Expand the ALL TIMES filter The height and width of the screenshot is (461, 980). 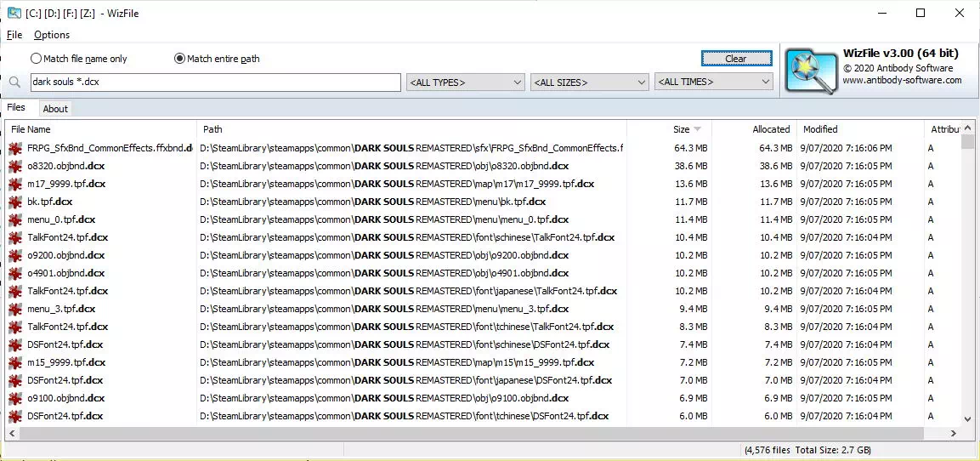coord(714,82)
